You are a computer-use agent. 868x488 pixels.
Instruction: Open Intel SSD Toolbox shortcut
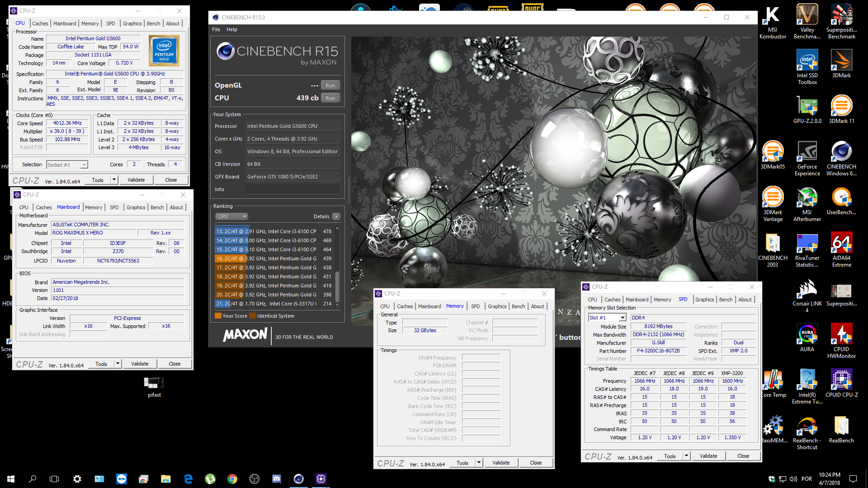pos(807,67)
